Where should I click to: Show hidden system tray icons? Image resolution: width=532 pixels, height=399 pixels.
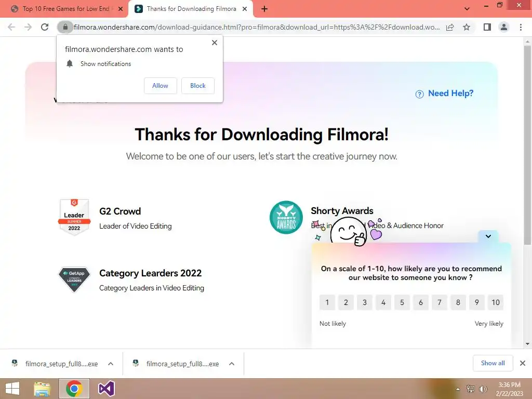click(458, 389)
